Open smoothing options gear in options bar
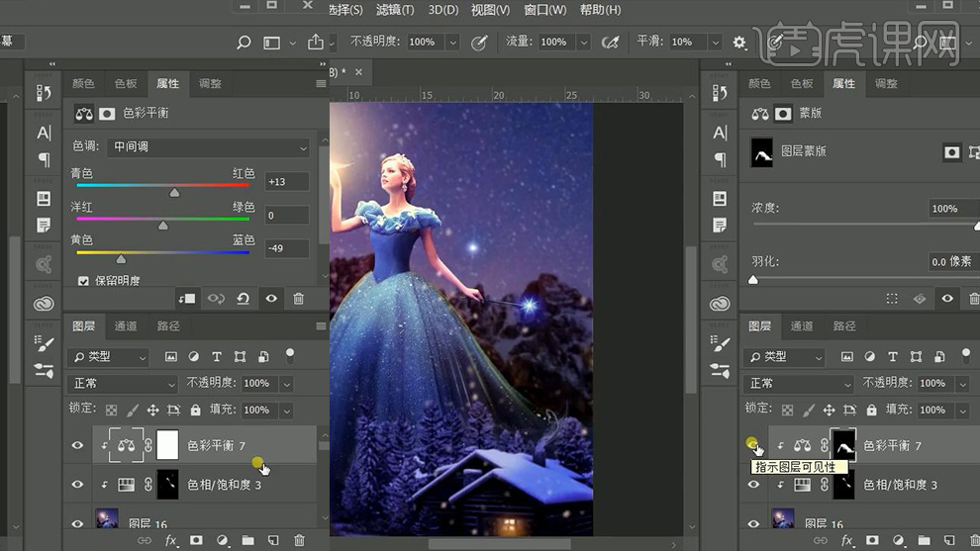Viewport: 980px width, 551px height. pyautogui.click(x=739, y=43)
